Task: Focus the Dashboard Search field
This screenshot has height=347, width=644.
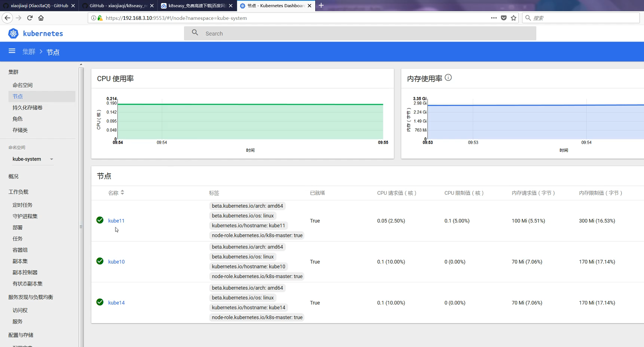Action: point(360,33)
